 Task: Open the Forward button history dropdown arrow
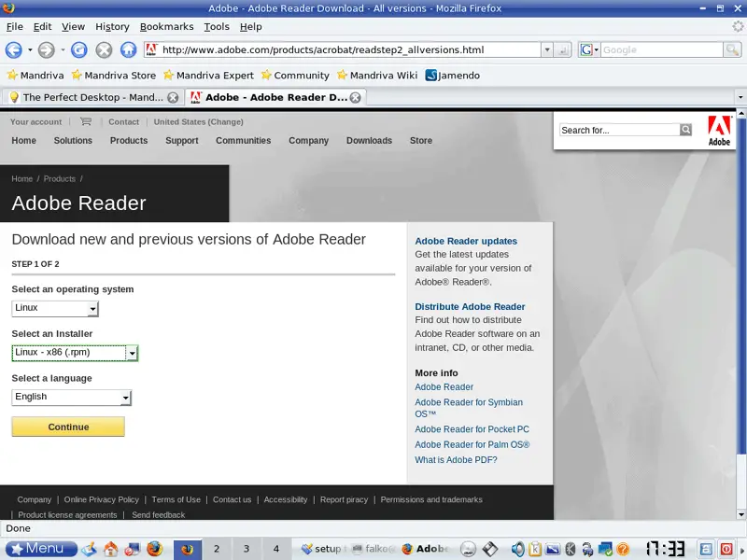(x=63, y=49)
